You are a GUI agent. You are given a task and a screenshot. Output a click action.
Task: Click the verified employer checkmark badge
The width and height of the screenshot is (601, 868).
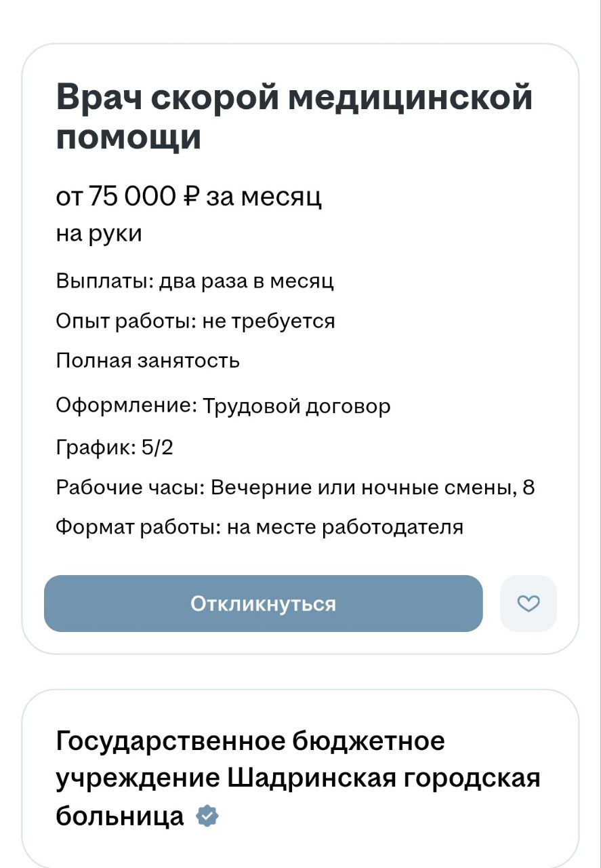[x=207, y=816]
